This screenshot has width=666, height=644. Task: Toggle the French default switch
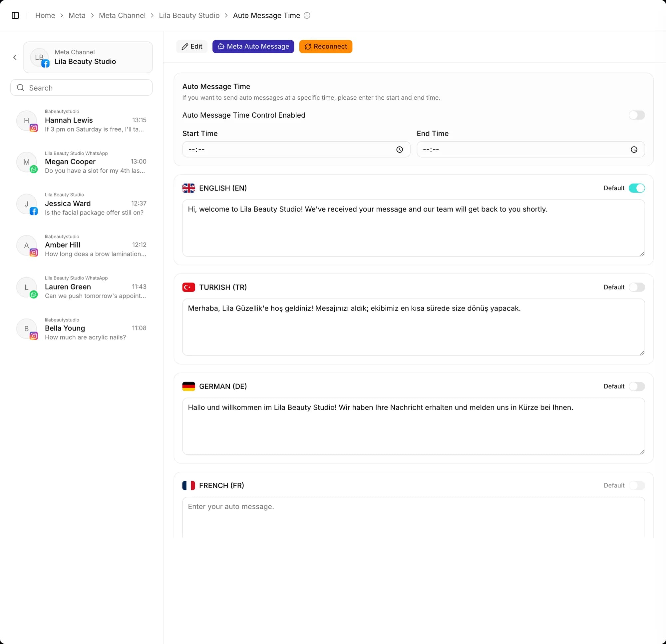(x=636, y=485)
